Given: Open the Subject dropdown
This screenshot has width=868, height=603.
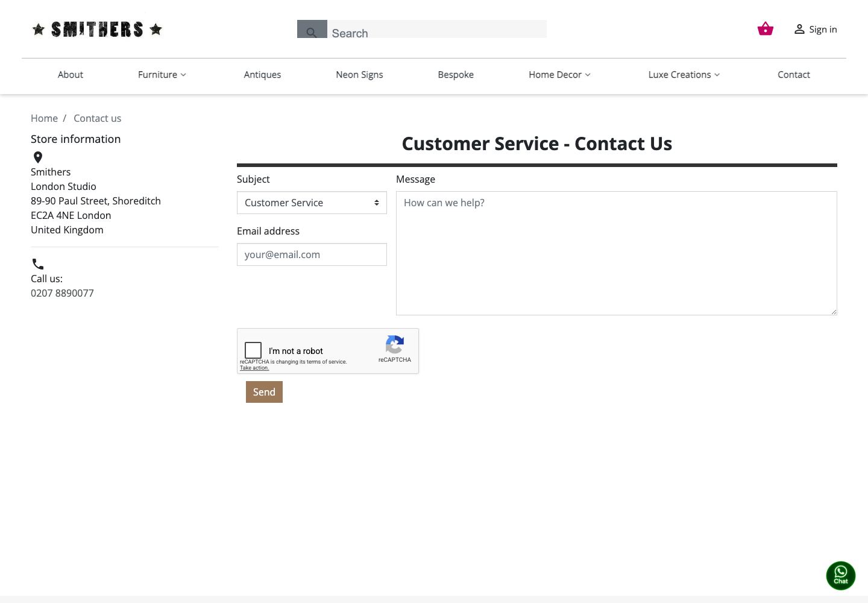Looking at the screenshot, I should (312, 203).
